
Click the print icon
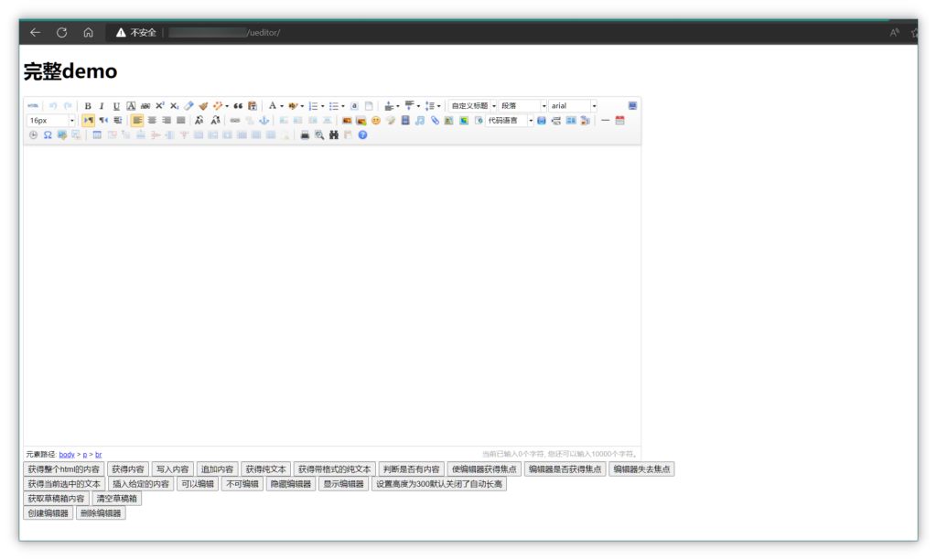click(x=305, y=135)
